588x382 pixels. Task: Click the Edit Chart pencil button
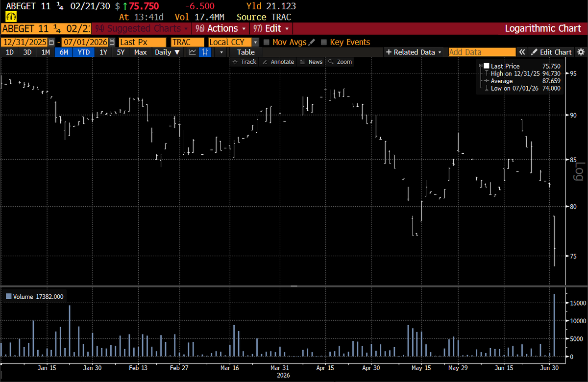551,52
